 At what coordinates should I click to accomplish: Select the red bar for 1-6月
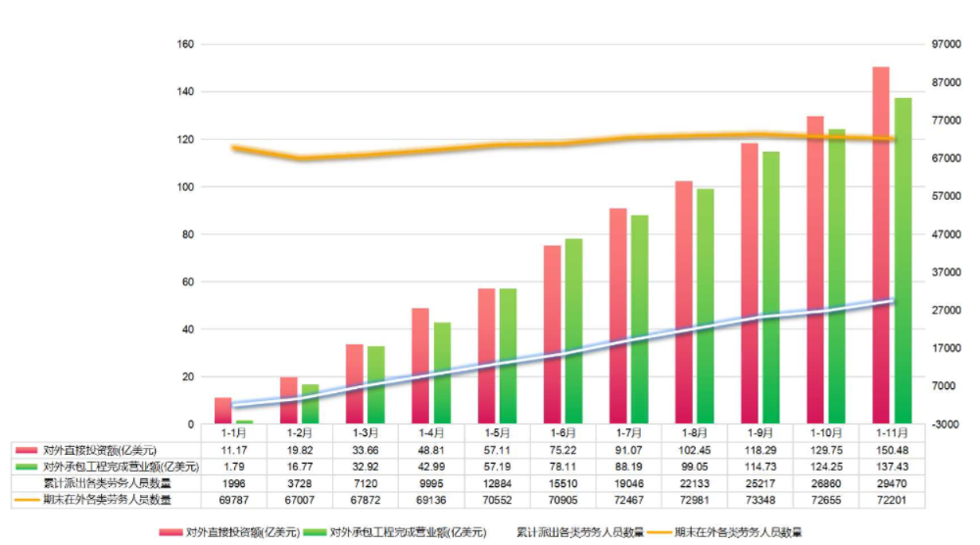[x=552, y=334]
